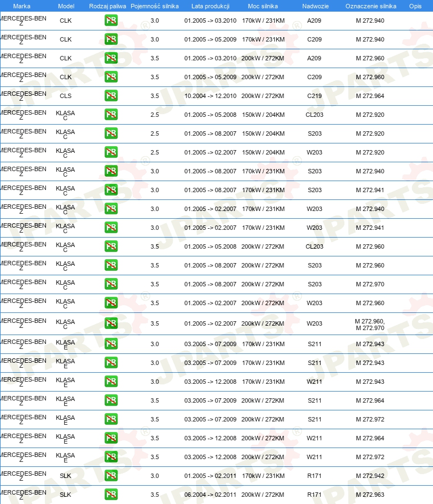Click fuel icon in W203 row with two engine codes
The height and width of the screenshot is (504, 433).
[111, 323]
